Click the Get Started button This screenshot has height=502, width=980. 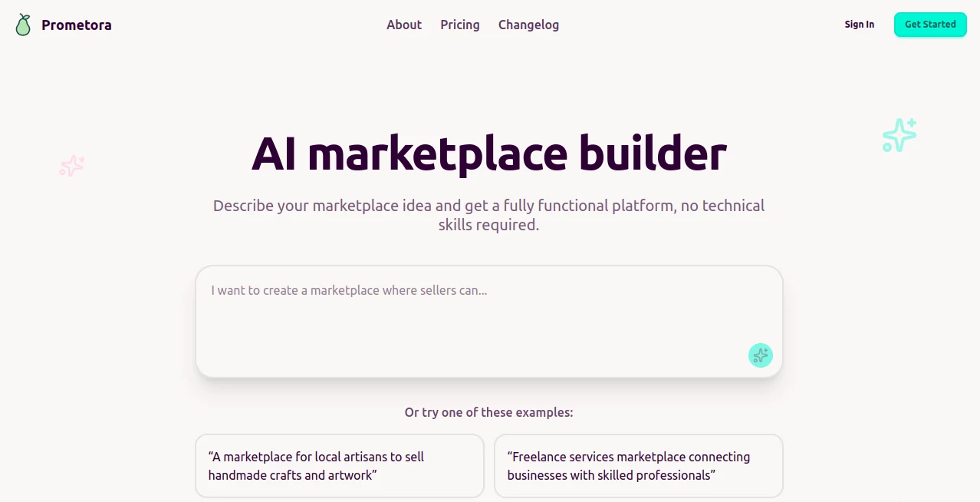click(x=929, y=24)
